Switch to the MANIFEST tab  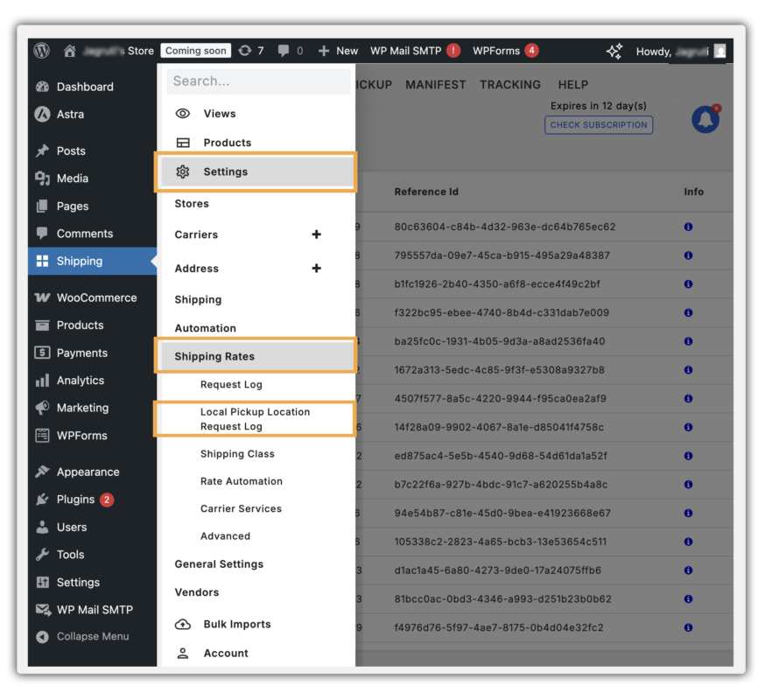point(436,85)
